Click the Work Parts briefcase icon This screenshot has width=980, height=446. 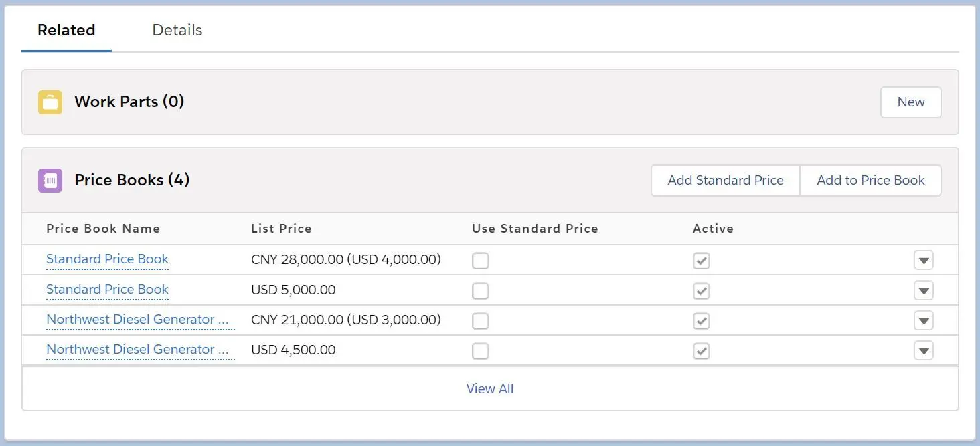(x=50, y=102)
